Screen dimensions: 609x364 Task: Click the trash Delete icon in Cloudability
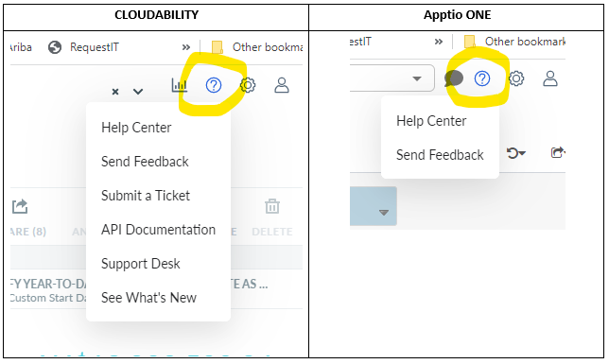point(272,206)
